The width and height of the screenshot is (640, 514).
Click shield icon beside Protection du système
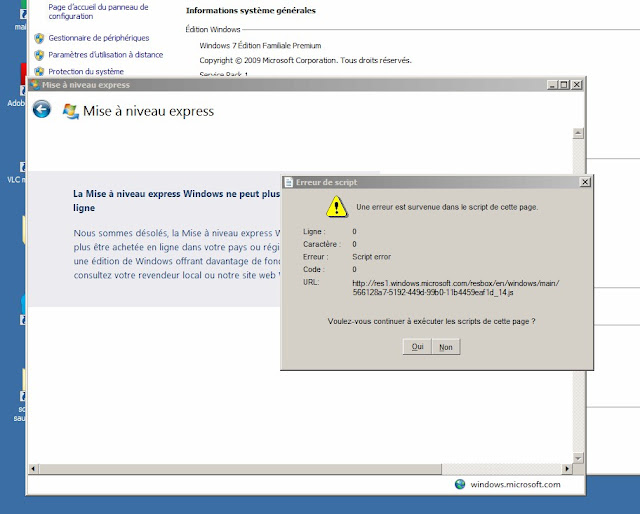[39, 71]
